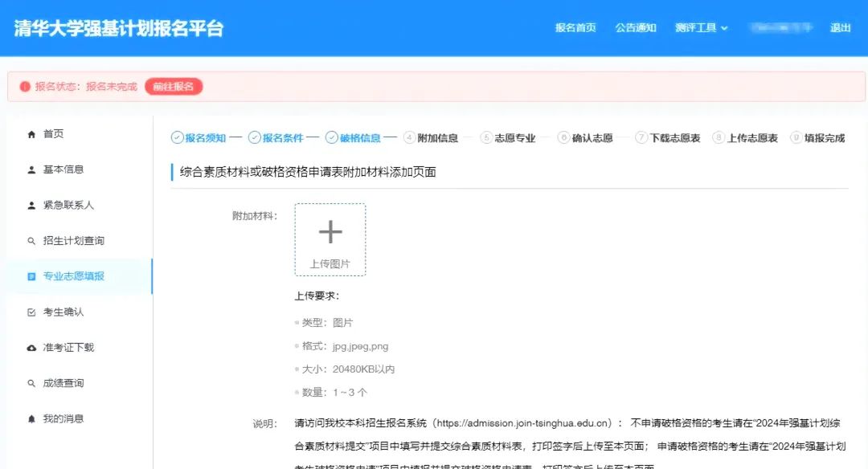Open 报名首页 in top navigation
This screenshot has height=469, width=868.
[x=575, y=28]
